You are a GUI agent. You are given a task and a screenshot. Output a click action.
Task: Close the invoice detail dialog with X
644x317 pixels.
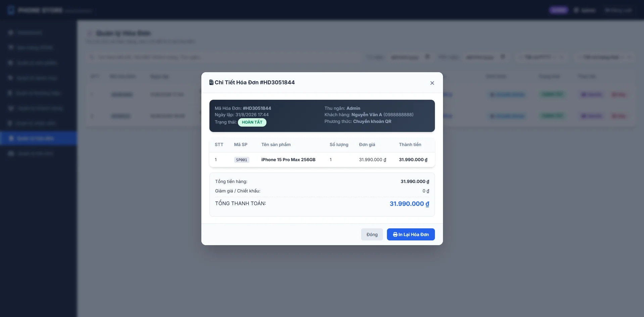[432, 83]
